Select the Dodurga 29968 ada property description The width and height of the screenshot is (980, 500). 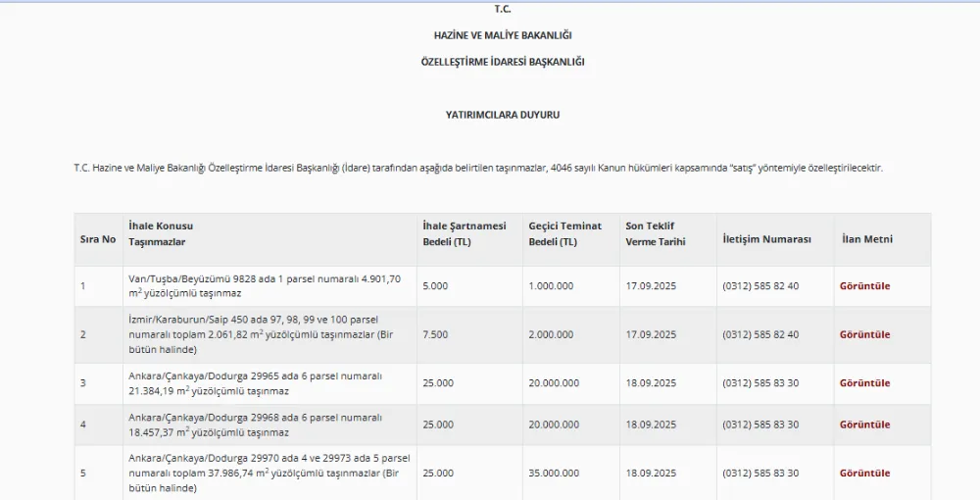256,425
